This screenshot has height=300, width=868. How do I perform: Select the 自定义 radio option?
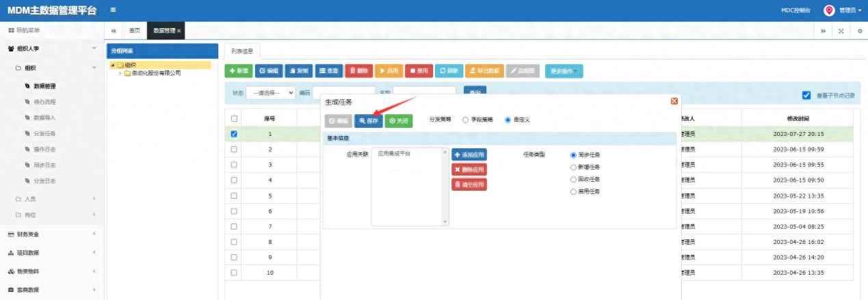pyautogui.click(x=508, y=120)
